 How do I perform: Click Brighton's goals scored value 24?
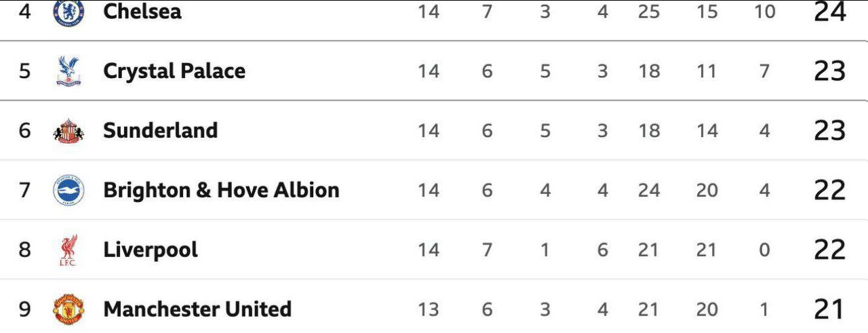(x=649, y=191)
